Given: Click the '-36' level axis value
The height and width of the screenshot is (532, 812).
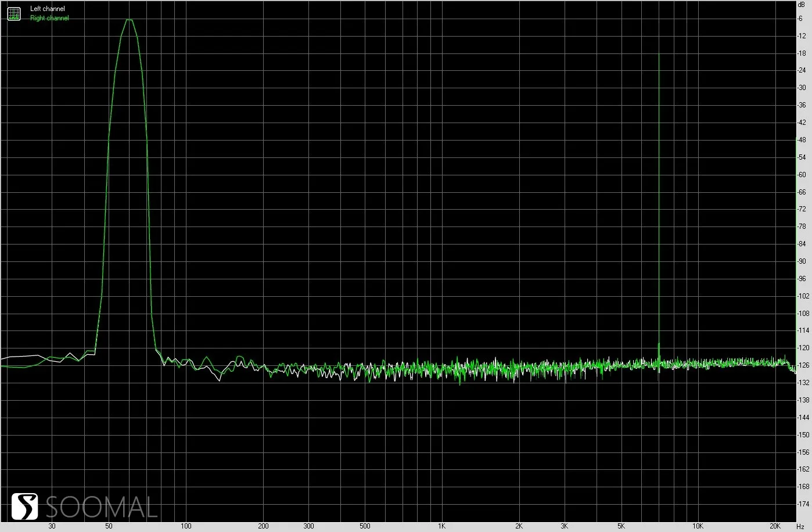Looking at the screenshot, I should pyautogui.click(x=802, y=105).
